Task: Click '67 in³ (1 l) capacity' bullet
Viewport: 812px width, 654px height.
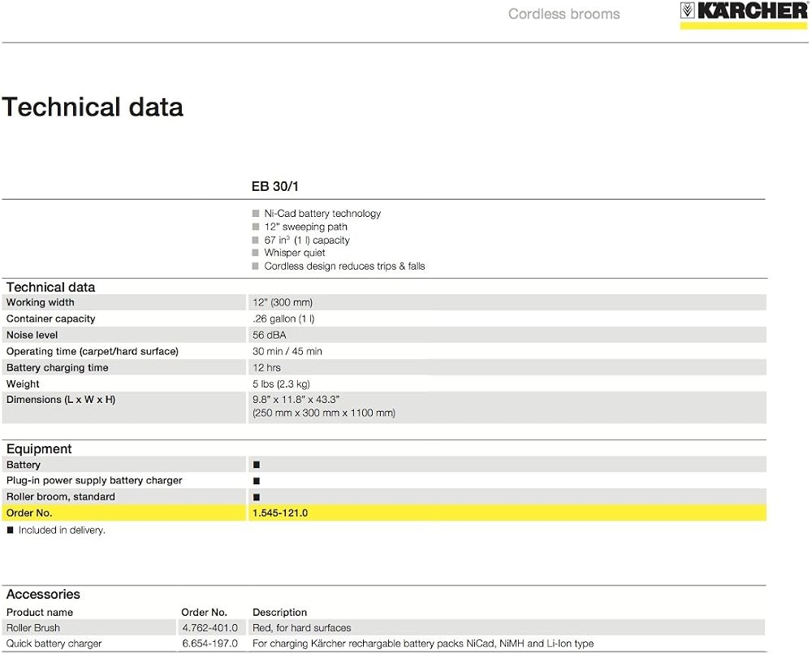Action: 307,240
